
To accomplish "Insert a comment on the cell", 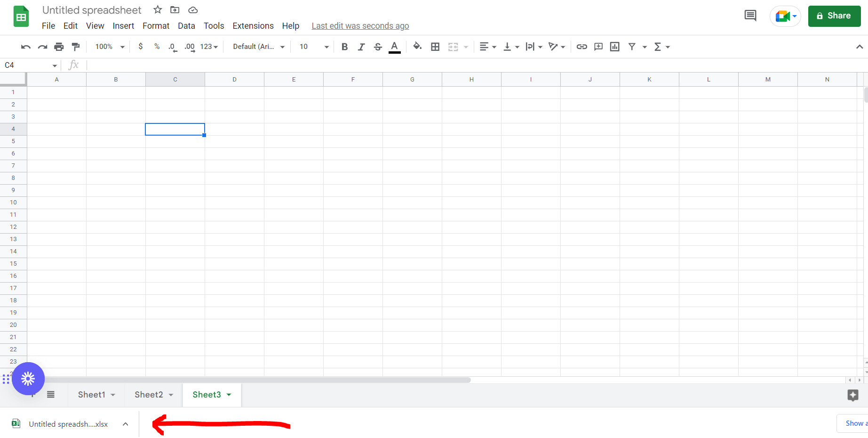I will tap(598, 47).
